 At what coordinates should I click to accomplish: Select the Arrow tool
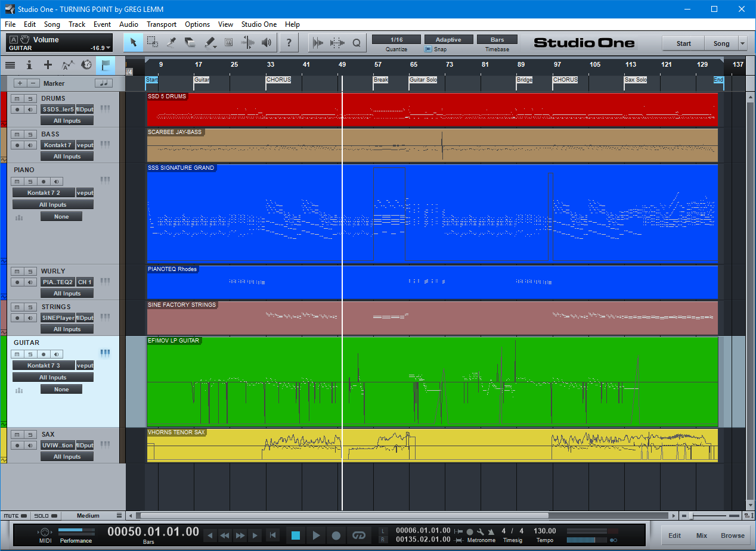pyautogui.click(x=134, y=42)
